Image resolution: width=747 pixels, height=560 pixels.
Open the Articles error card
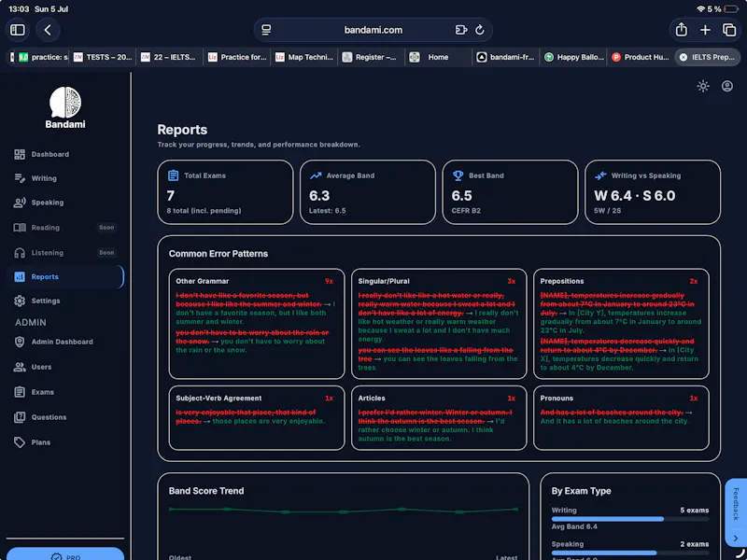(439, 417)
